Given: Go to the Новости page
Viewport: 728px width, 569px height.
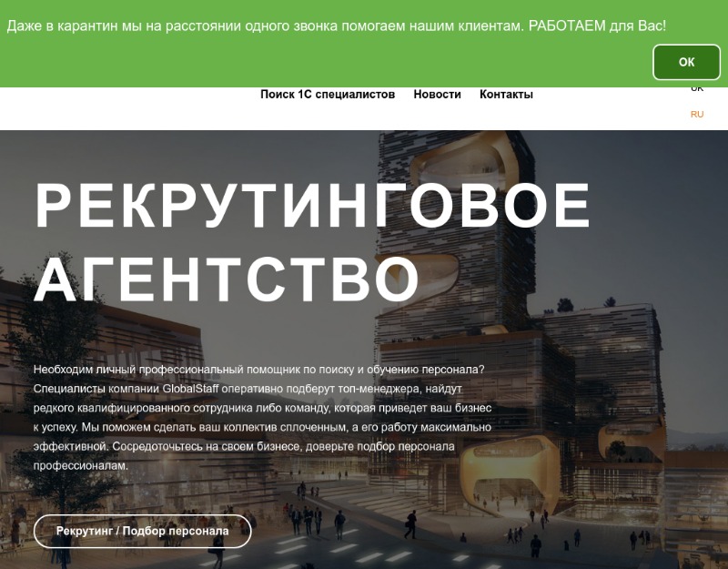Looking at the screenshot, I should [x=437, y=95].
